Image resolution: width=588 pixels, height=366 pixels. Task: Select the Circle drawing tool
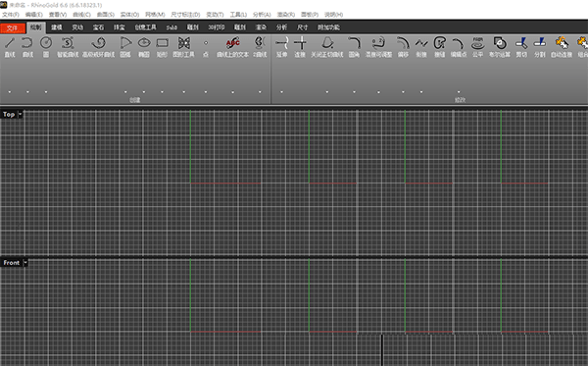(x=46, y=43)
